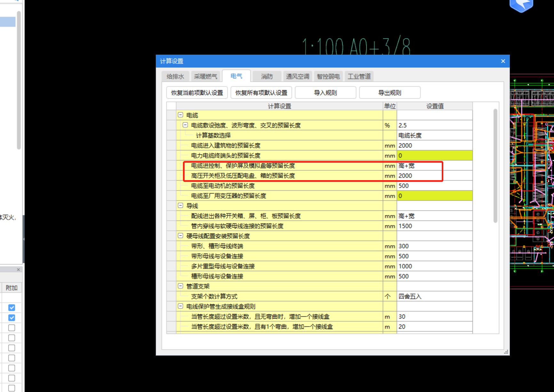Collapse the 电缆 group
The image size is (554, 392).
pyautogui.click(x=180, y=115)
